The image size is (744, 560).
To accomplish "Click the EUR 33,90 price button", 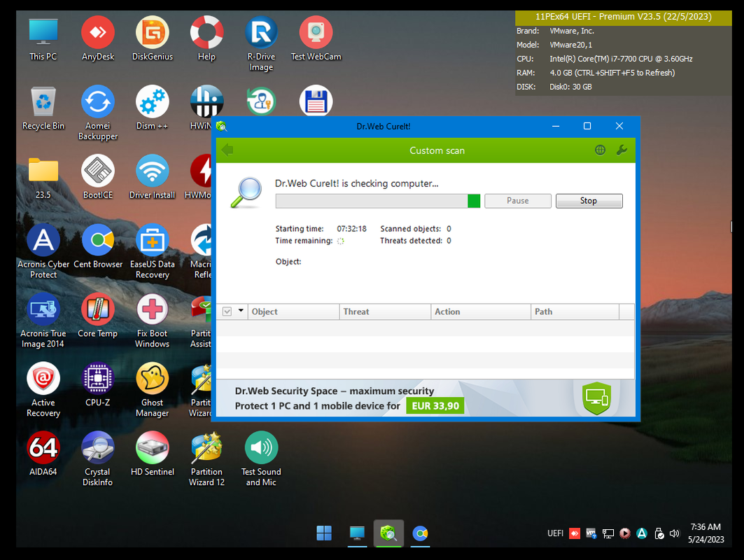I will tap(435, 406).
